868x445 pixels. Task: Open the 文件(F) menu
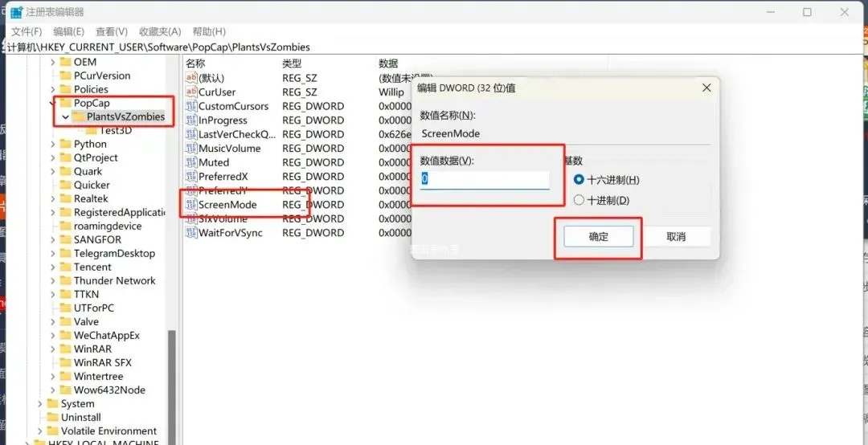coord(27,31)
